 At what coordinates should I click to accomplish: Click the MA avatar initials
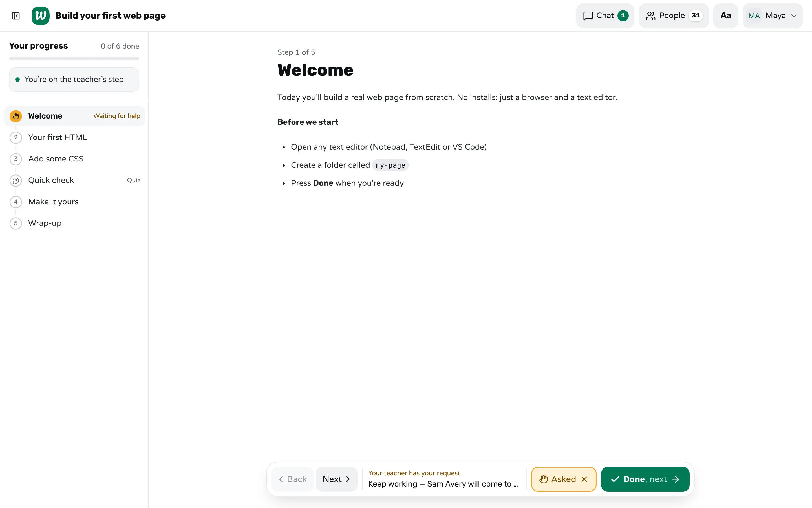(754, 16)
